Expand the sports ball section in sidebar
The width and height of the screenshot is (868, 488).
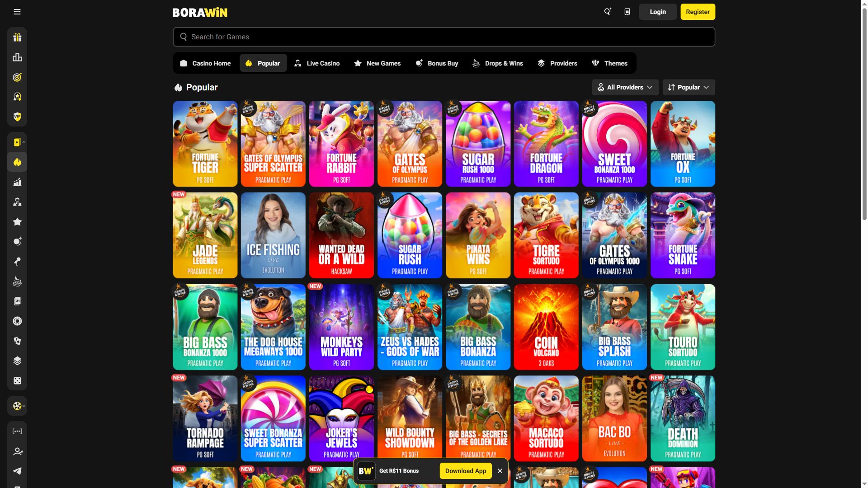tap(17, 406)
